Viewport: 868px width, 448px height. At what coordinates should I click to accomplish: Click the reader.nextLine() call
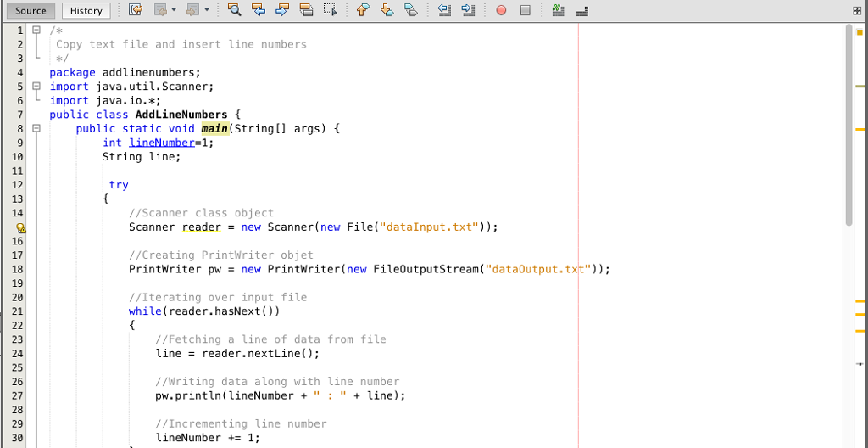258,354
